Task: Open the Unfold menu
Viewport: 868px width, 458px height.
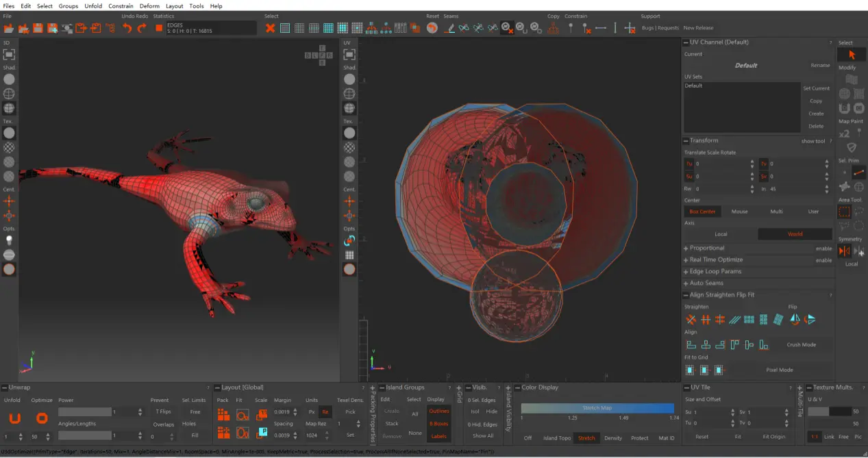Action: (93, 6)
